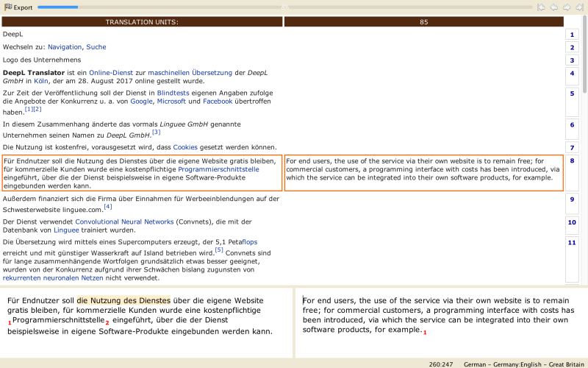The height and width of the screenshot is (368, 588).
Task: Open the Online-Dienst link
Action: (111, 73)
